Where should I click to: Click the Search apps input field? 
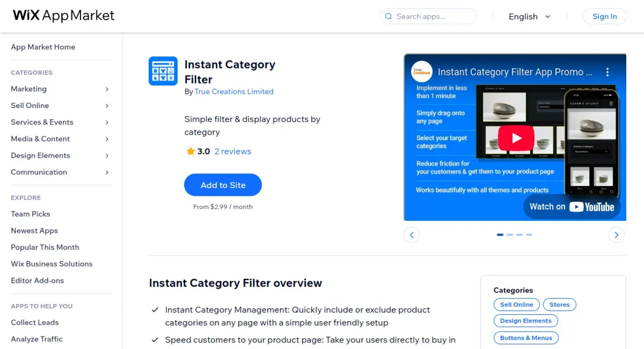[428, 16]
